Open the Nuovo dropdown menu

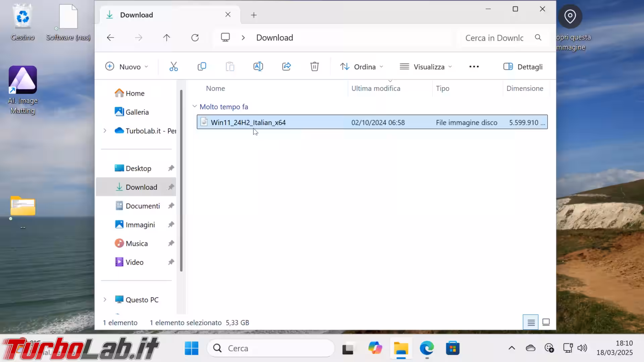127,67
